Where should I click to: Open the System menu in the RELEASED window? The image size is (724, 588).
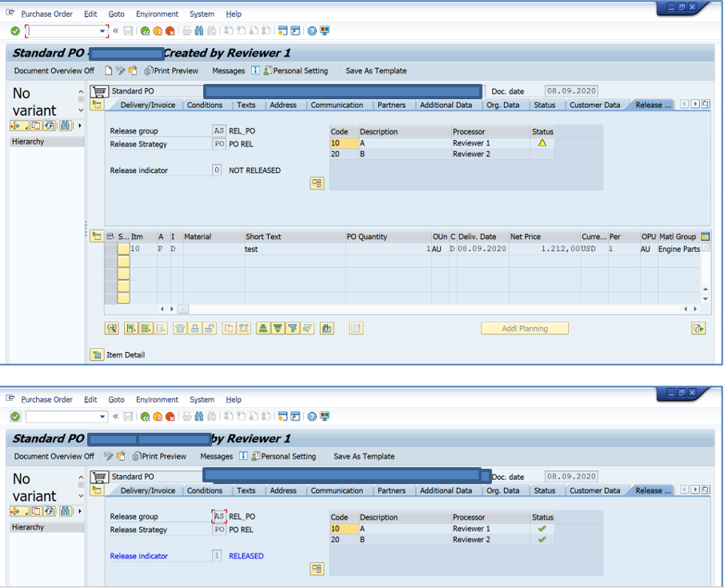(202, 399)
